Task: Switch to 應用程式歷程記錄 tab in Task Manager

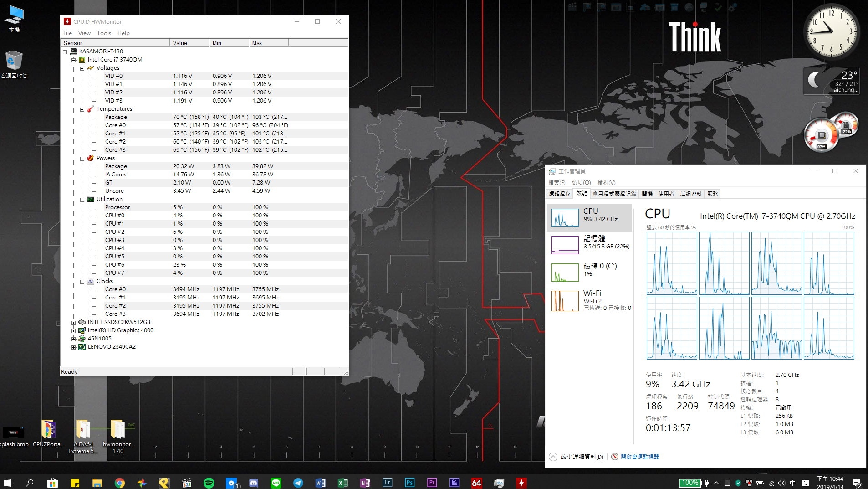Action: (614, 194)
